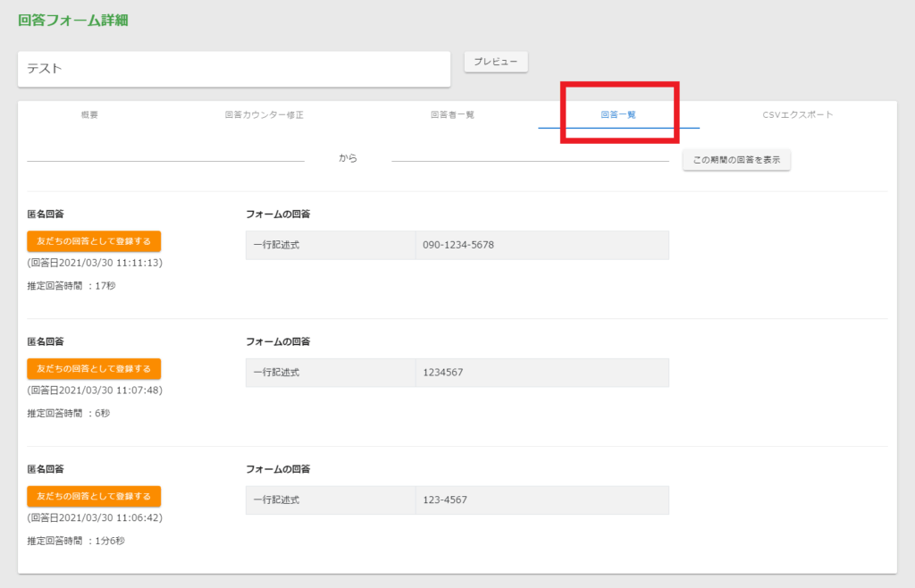
Task: Click the 回答フォーム詳細 page heading
Action: pos(73,20)
